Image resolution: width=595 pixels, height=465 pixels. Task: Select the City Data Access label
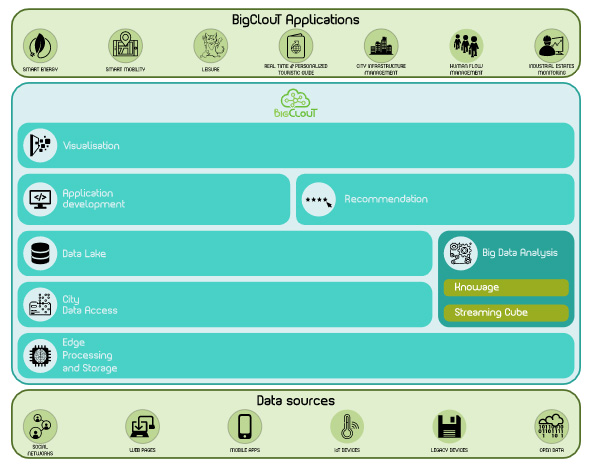coord(90,305)
